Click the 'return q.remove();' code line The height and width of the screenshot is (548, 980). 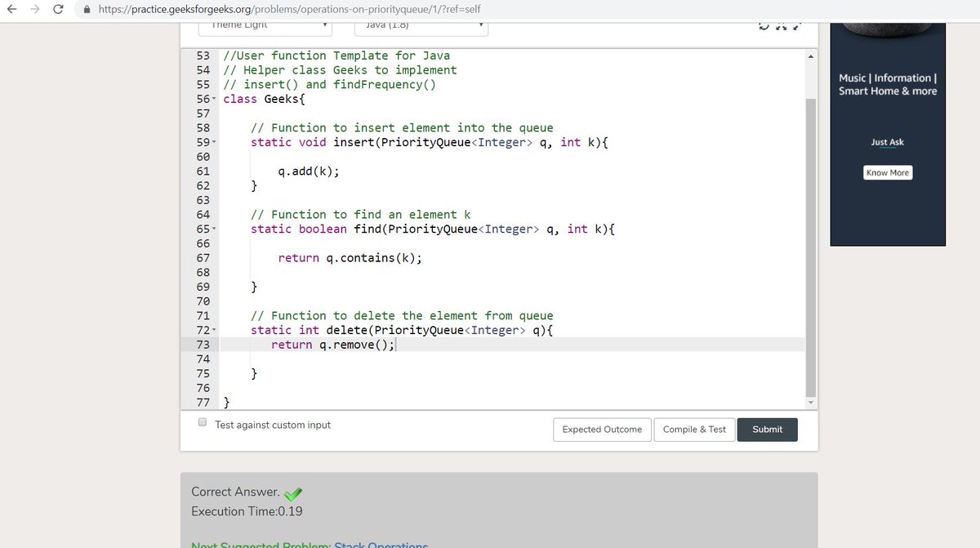(x=333, y=345)
